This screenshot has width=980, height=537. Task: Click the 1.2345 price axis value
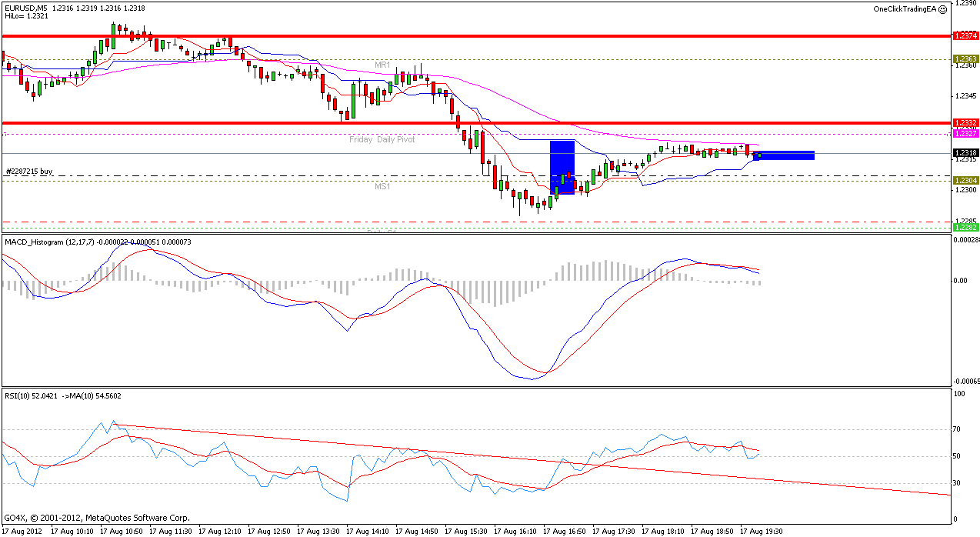(965, 96)
